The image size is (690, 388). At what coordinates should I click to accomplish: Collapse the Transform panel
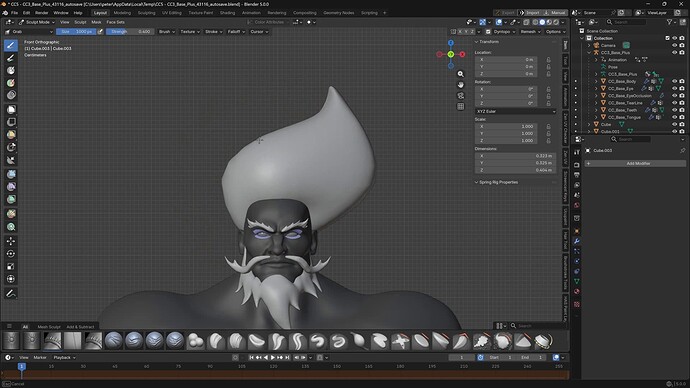(487, 42)
